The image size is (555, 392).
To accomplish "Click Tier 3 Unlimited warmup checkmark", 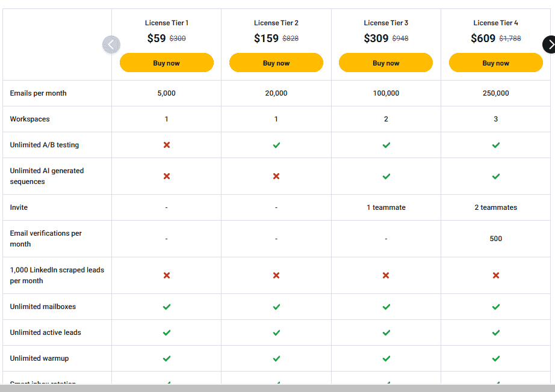I will point(386,358).
